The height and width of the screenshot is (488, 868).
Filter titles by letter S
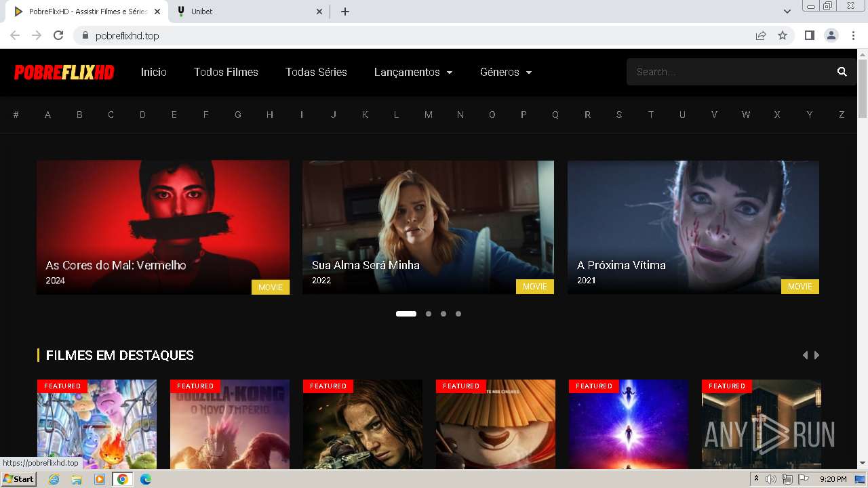coord(618,115)
